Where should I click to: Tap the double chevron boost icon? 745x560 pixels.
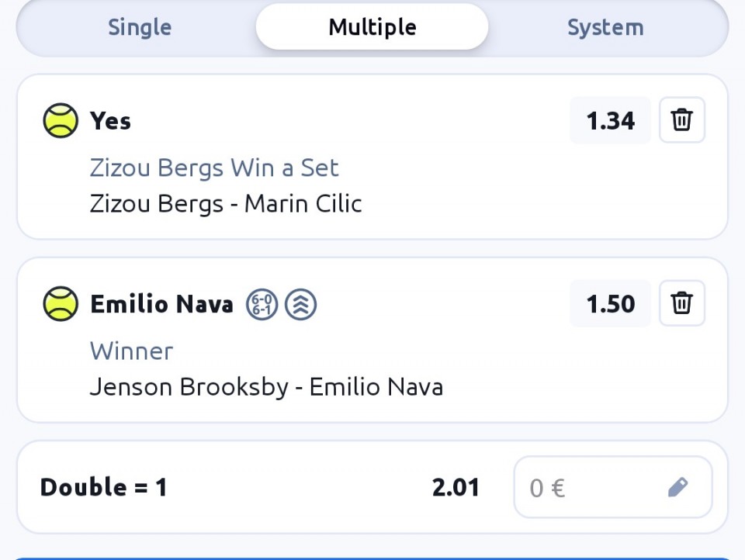click(x=300, y=304)
